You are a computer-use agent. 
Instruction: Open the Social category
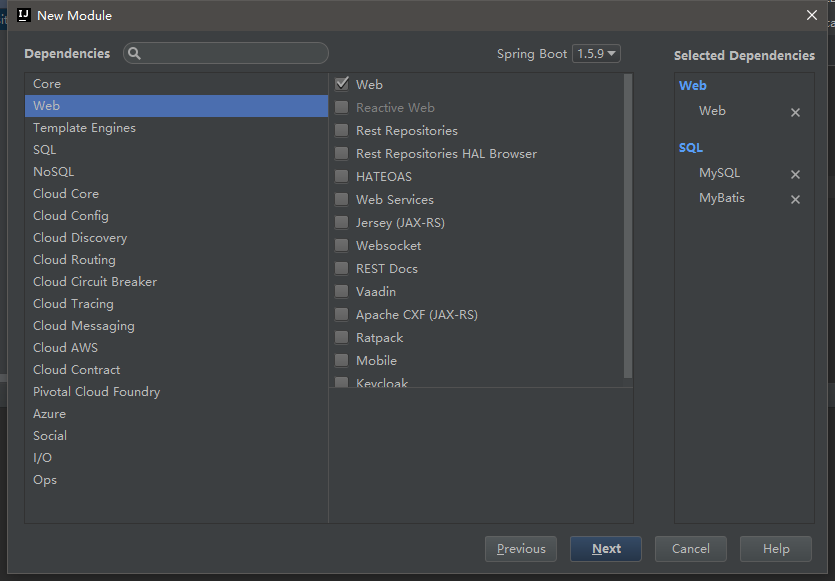click(x=176, y=436)
